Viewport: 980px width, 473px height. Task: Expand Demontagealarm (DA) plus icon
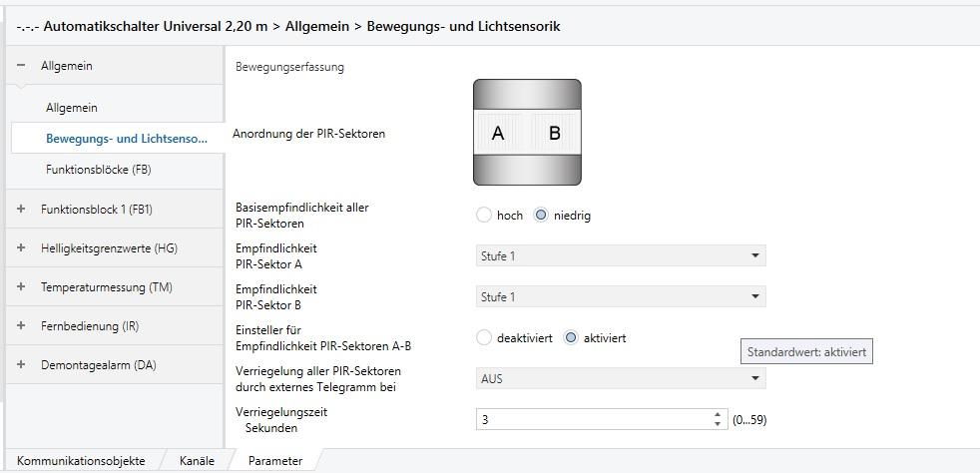[x=21, y=363]
